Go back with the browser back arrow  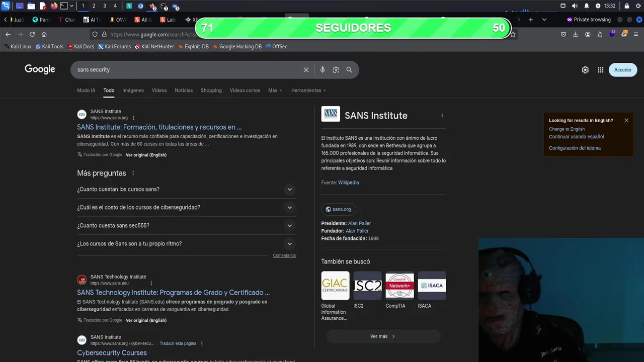8,34
